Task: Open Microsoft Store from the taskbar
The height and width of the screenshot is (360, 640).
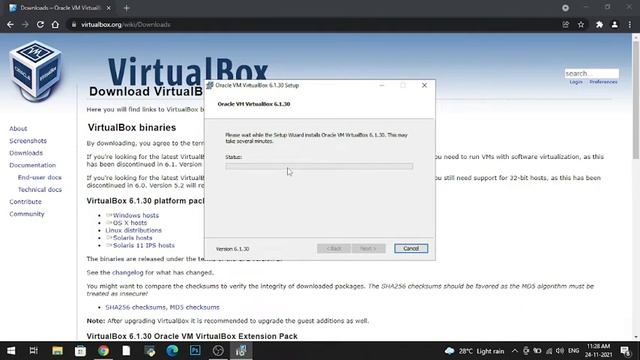Action: click(80, 351)
